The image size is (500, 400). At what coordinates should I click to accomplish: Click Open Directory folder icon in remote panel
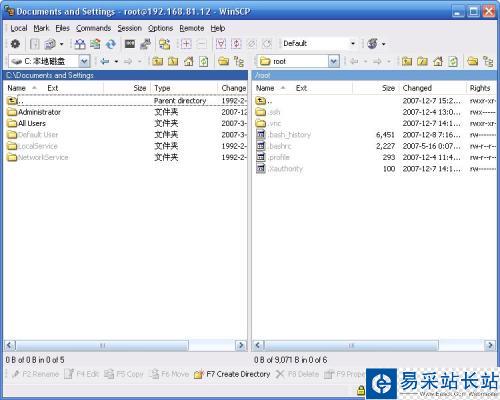[x=473, y=61]
